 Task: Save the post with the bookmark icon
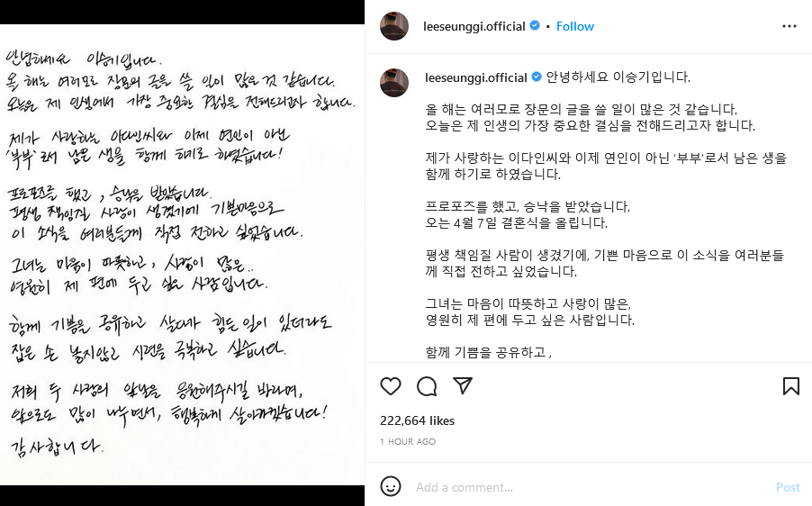[790, 386]
